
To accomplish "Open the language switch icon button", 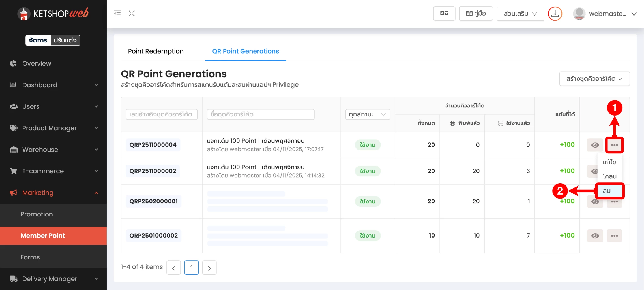I will click(444, 13).
